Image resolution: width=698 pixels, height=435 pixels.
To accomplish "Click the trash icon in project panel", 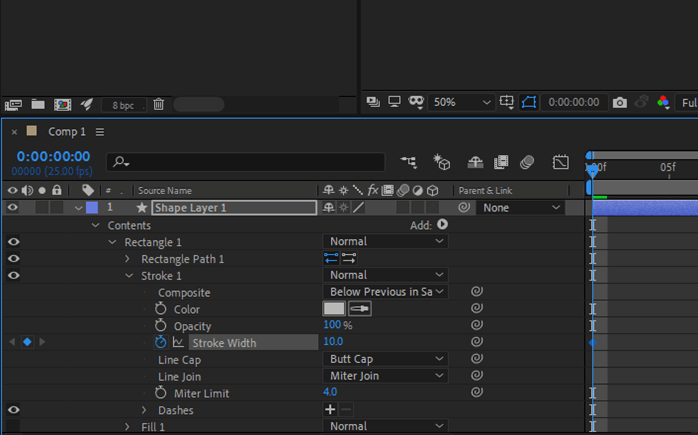I will click(158, 104).
